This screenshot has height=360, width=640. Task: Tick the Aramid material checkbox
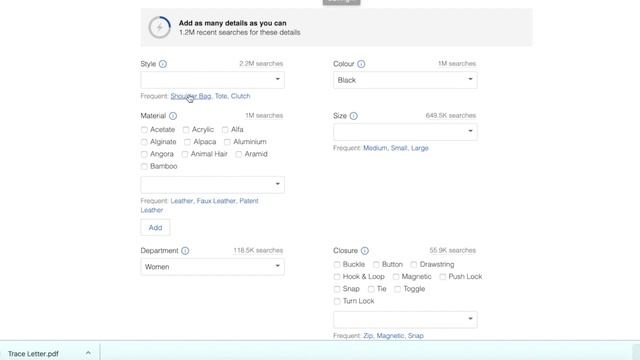[239, 154]
